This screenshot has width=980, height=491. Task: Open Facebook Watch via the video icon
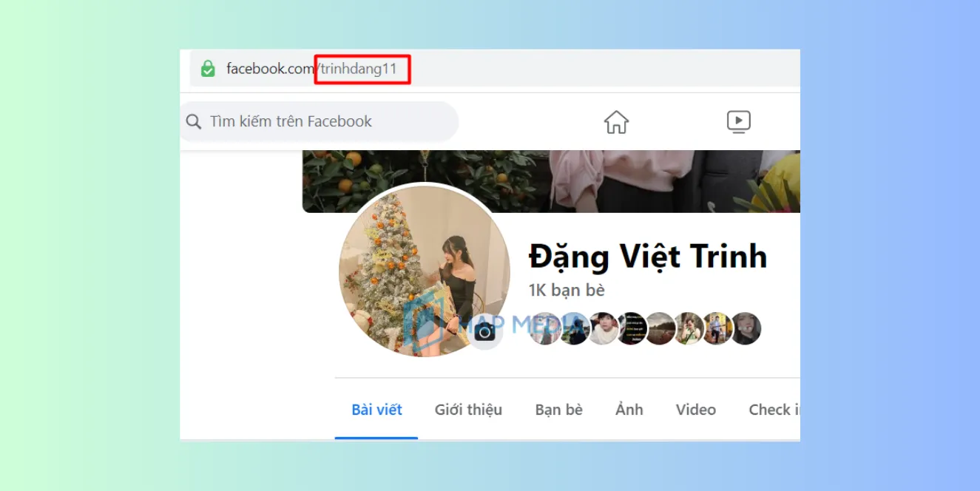click(x=737, y=121)
